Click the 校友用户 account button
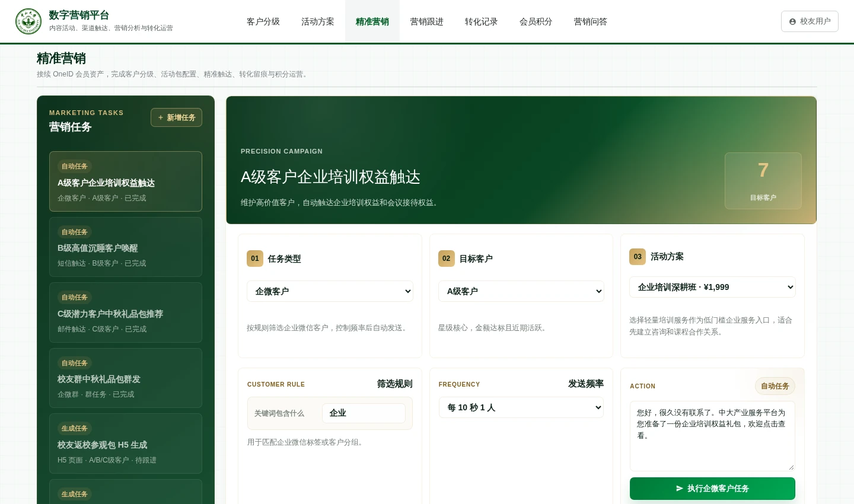Screen dimensions: 854x504 click(810, 21)
